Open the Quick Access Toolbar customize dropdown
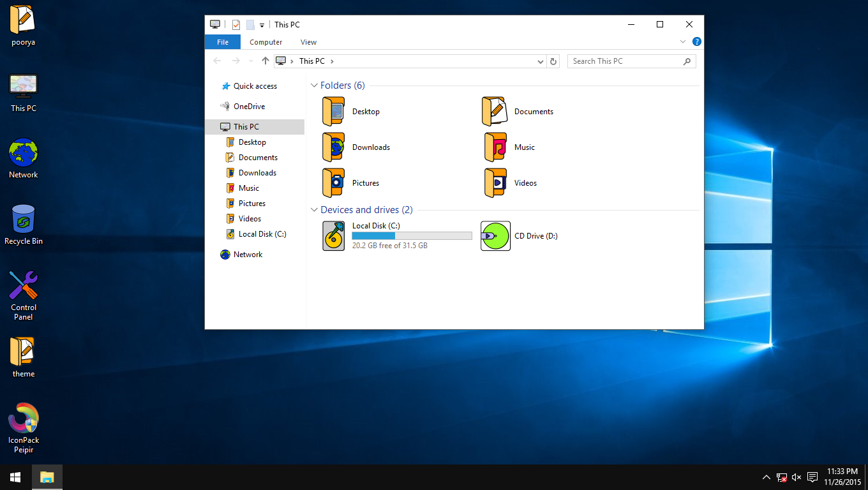The image size is (868, 490). point(262,24)
